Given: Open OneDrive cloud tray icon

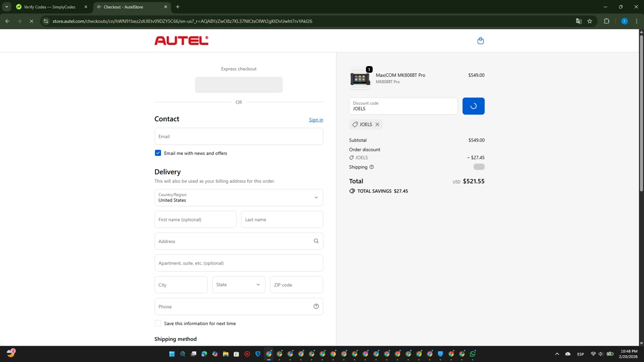Looking at the screenshot, I should point(568,354).
